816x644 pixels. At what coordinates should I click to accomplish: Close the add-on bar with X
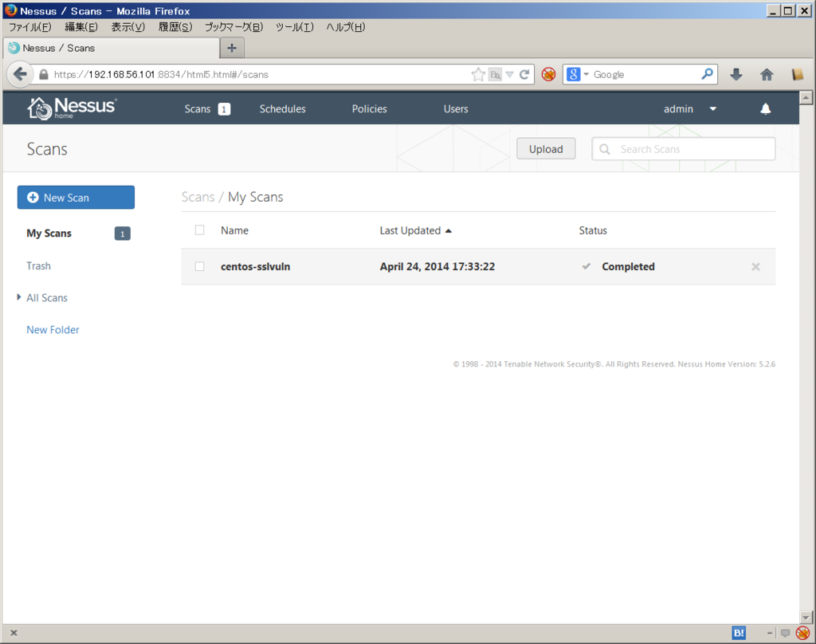tap(14, 633)
